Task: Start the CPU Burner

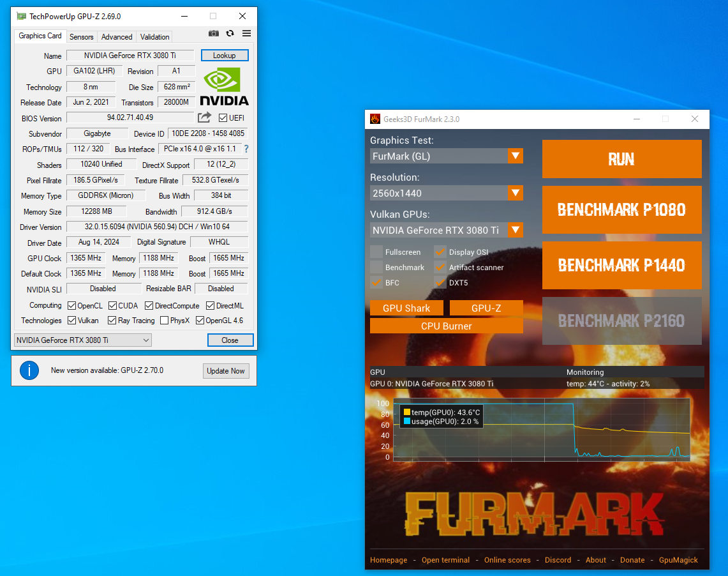Action: [x=446, y=326]
